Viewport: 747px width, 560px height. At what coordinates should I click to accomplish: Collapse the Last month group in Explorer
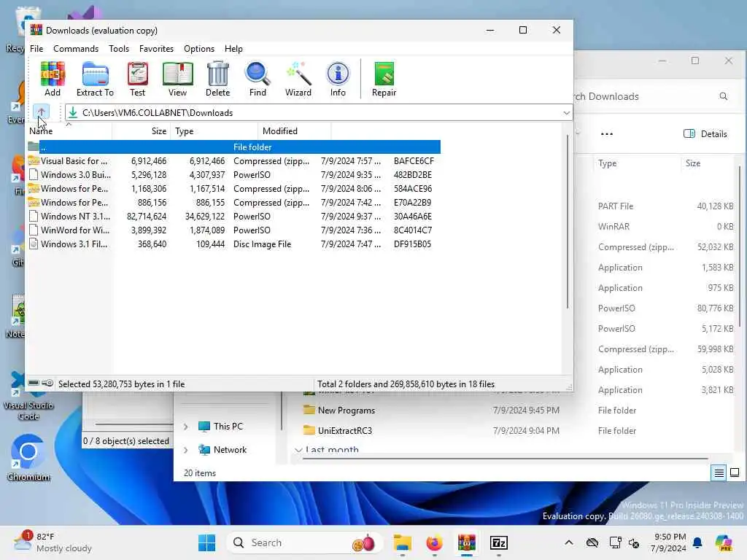[x=298, y=450]
